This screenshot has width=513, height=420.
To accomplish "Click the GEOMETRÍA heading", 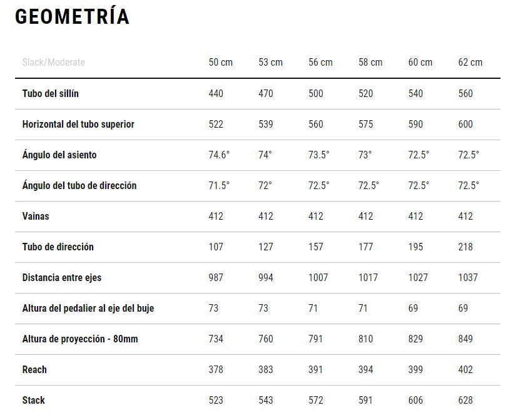I will pyautogui.click(x=72, y=16).
